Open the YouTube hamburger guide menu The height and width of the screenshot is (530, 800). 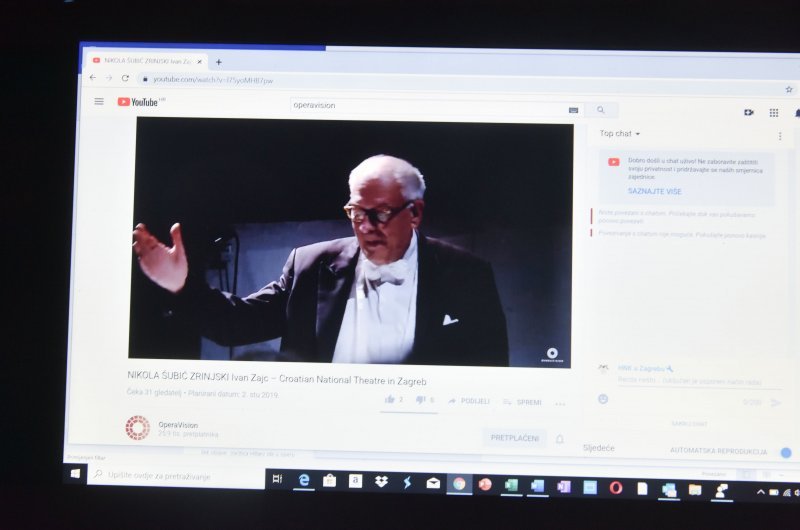tap(99, 102)
